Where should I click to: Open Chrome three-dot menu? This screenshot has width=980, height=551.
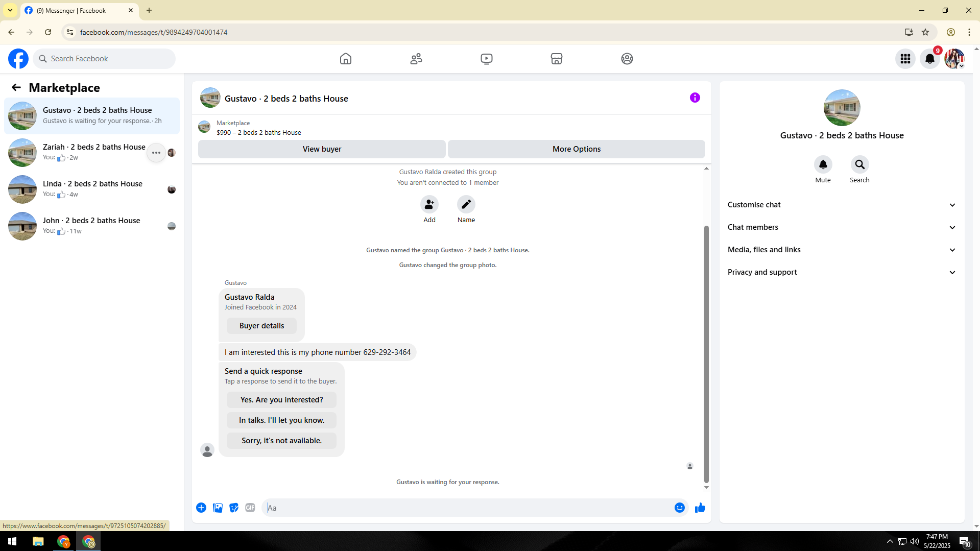click(x=969, y=32)
